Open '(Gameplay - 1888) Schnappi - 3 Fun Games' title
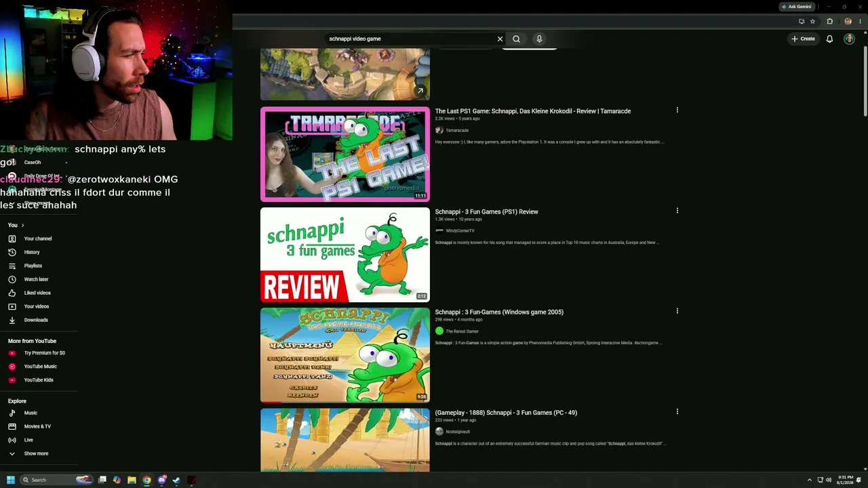The height and width of the screenshot is (488, 868). coord(506,413)
